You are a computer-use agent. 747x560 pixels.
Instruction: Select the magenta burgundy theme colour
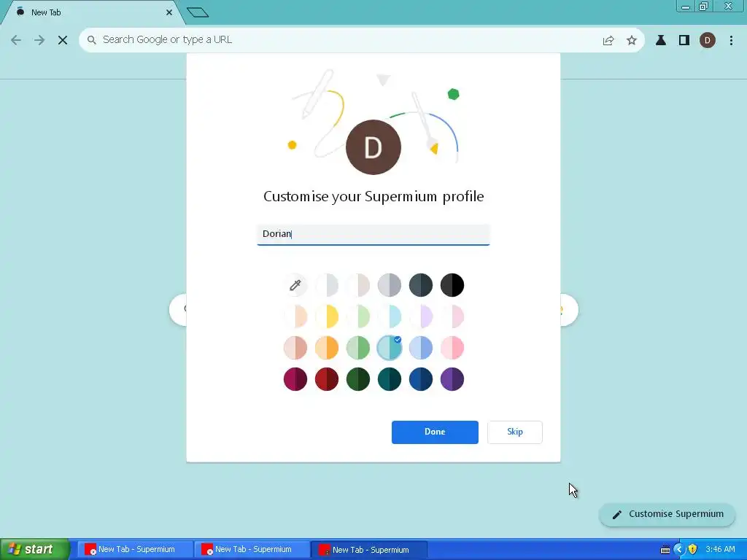295,379
